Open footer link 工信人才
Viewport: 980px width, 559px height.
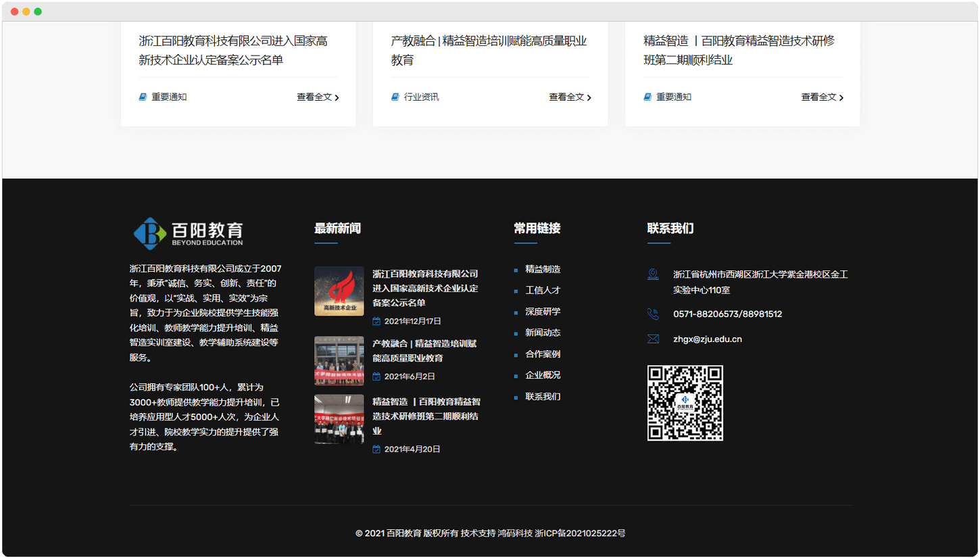(x=543, y=290)
